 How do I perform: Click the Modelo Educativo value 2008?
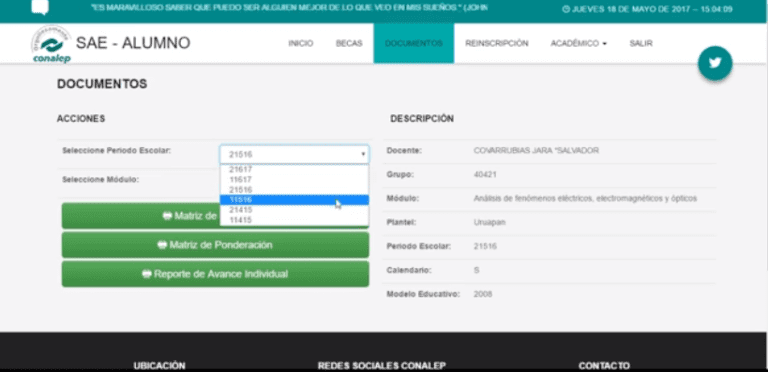[x=483, y=294]
